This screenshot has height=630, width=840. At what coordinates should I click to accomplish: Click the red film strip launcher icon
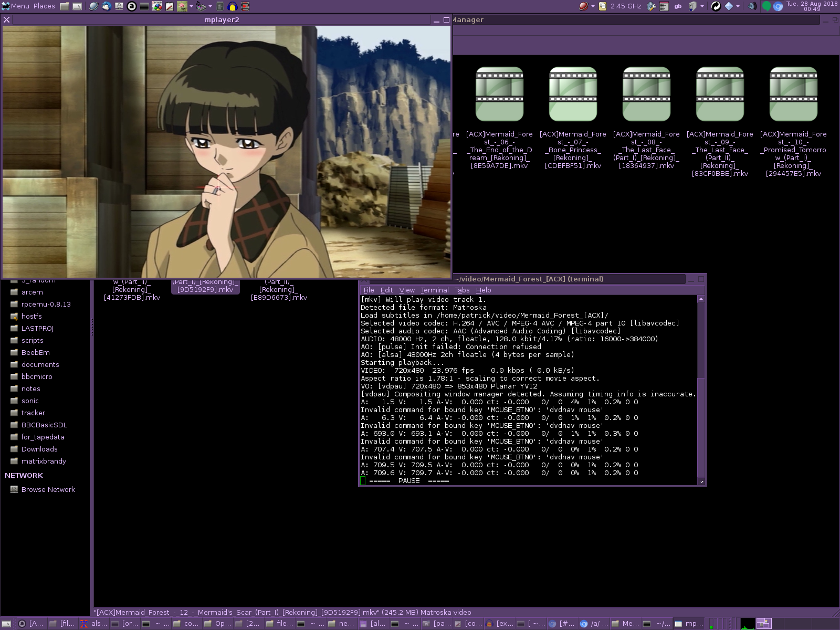245,6
